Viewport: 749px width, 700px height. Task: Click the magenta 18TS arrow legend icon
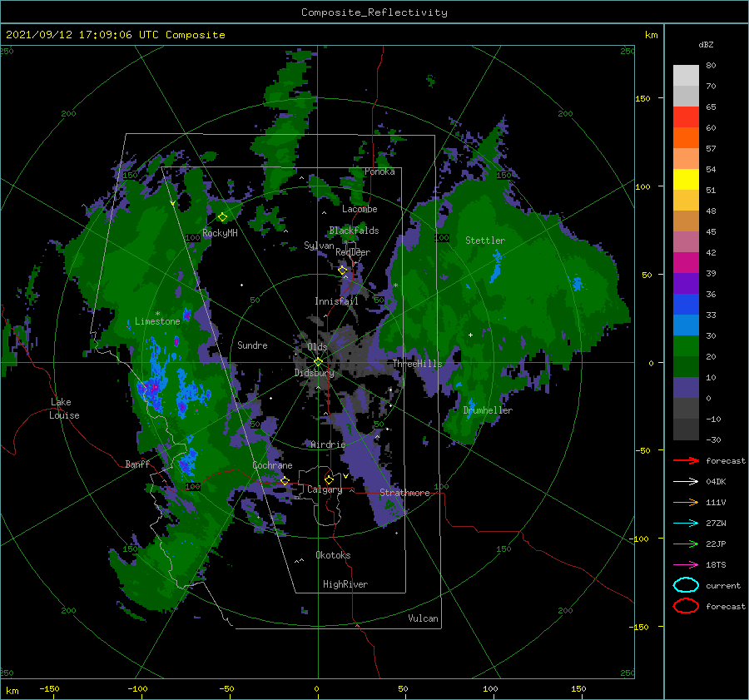[x=686, y=565]
